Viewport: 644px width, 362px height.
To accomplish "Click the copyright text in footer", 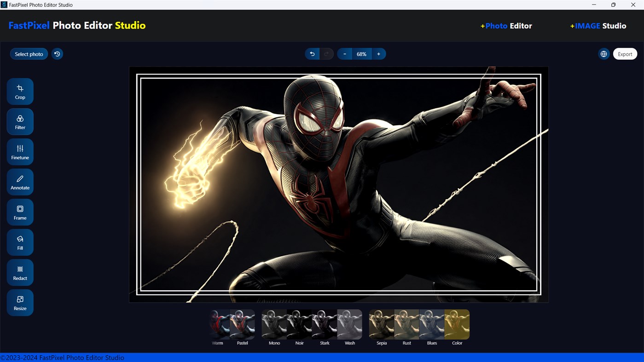I will pos(62,357).
